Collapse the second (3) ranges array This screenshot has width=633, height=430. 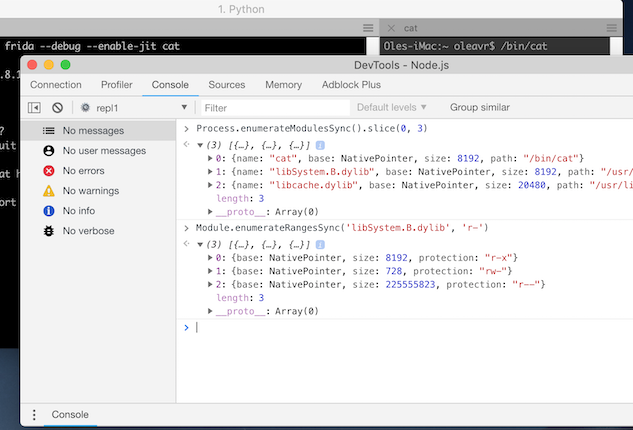(x=200, y=244)
